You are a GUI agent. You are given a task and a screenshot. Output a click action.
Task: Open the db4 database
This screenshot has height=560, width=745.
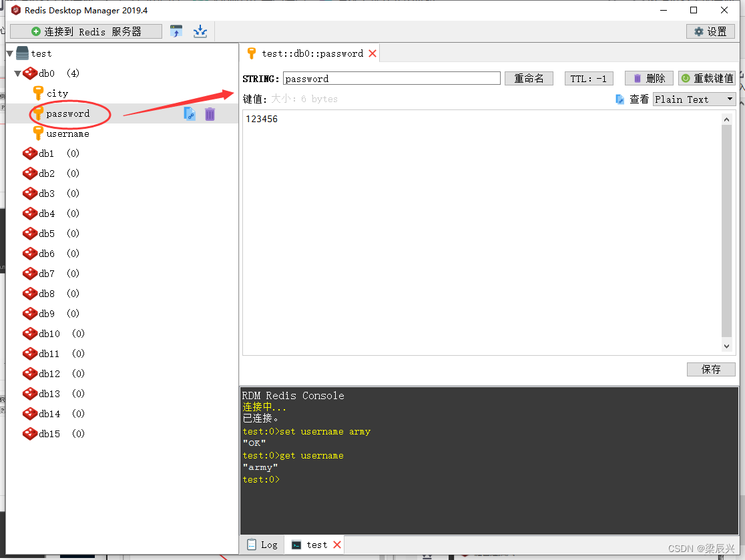[51, 214]
